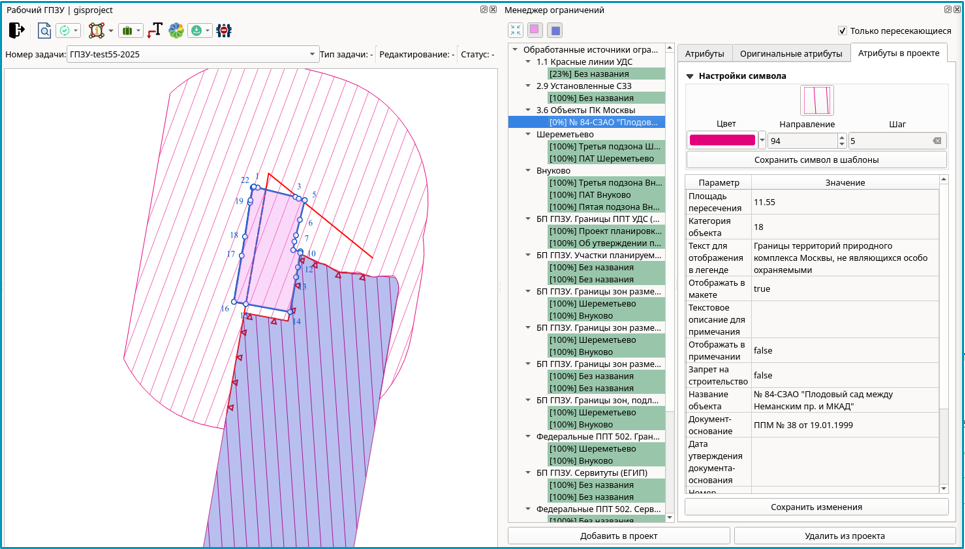Collapse the Настройки символа section
Image resolution: width=965 pixels, height=549 pixels.
690,76
